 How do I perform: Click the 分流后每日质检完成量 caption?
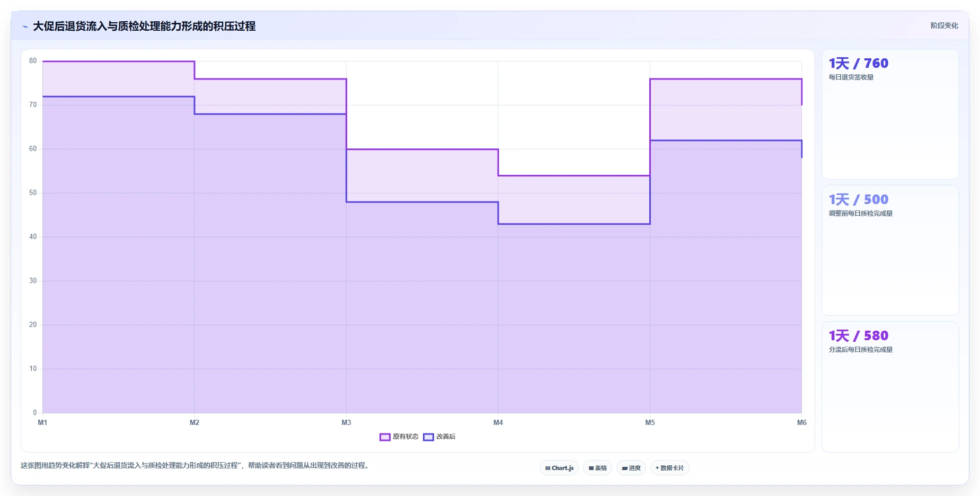pos(861,350)
